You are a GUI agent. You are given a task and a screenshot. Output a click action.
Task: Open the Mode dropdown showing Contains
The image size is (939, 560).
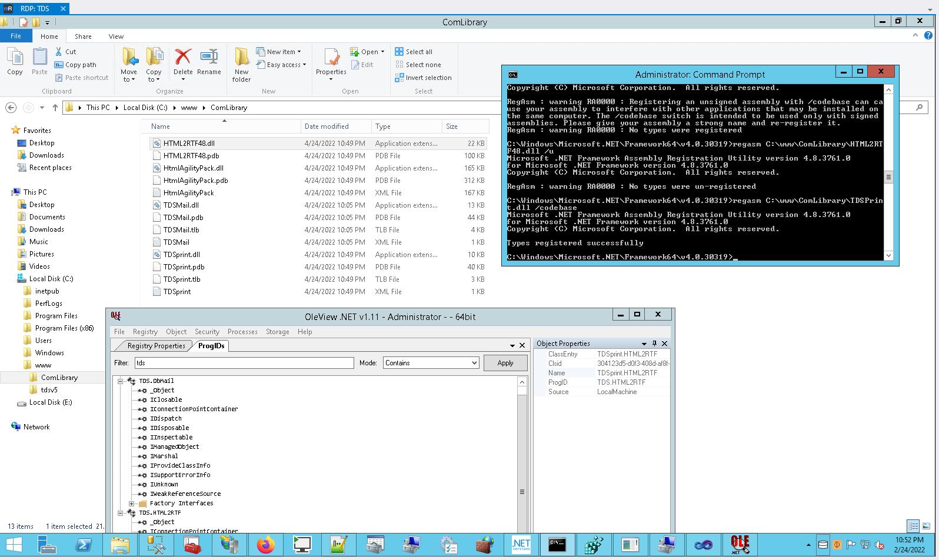(x=431, y=363)
